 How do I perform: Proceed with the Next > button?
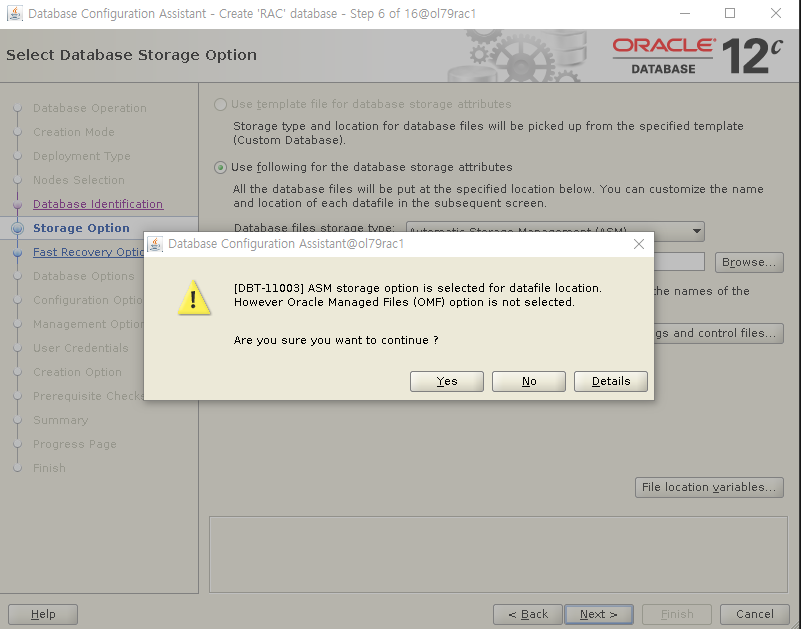[599, 614]
